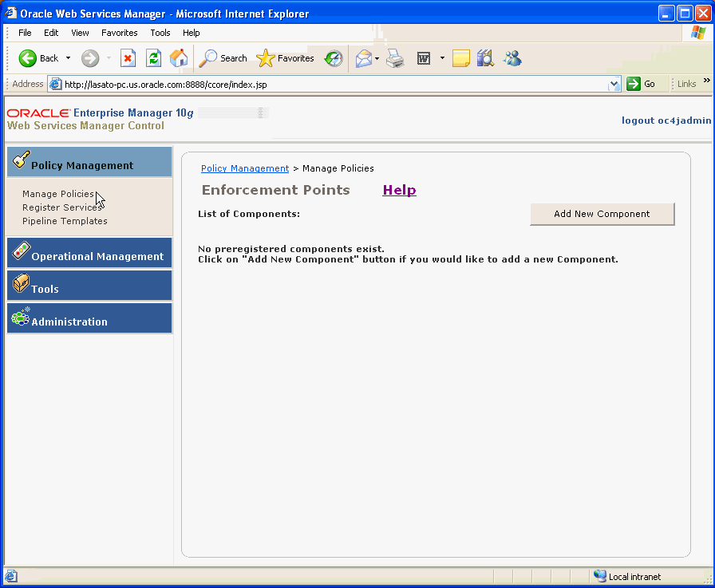Open the Help menu
Viewport: 715px width, 588px height.
coord(191,33)
